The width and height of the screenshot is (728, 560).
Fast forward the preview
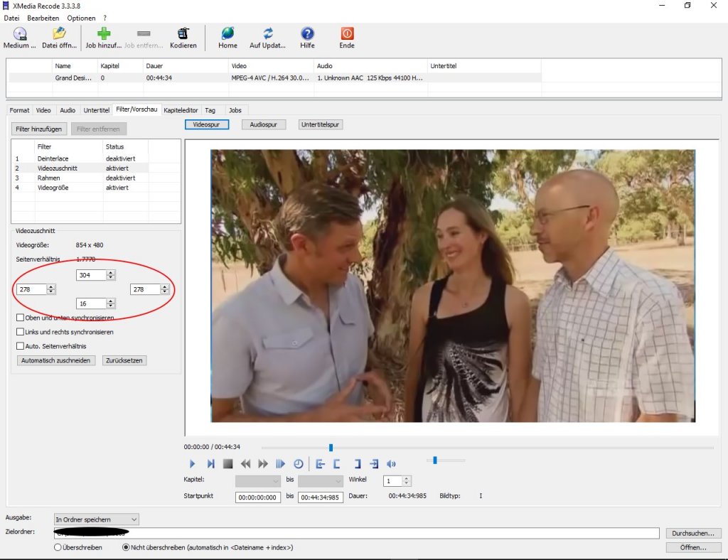[x=263, y=463]
